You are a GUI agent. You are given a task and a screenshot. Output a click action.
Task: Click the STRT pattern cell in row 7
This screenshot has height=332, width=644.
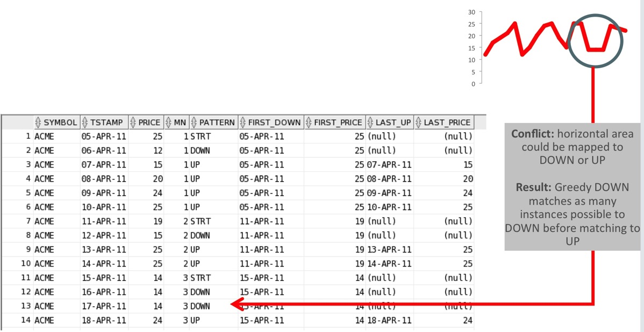coord(199,221)
